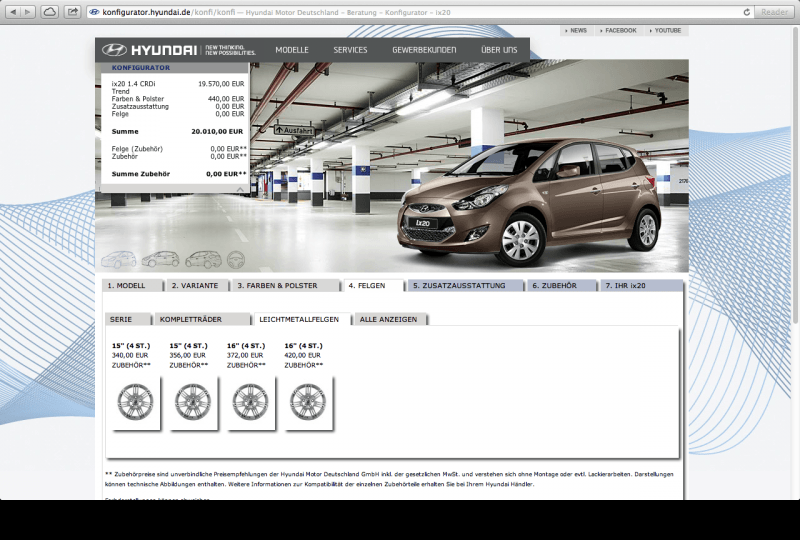Switch to the LEICHTMETALLFELGEN sub-tab
Viewport: 800px width, 540px height.
[303, 319]
